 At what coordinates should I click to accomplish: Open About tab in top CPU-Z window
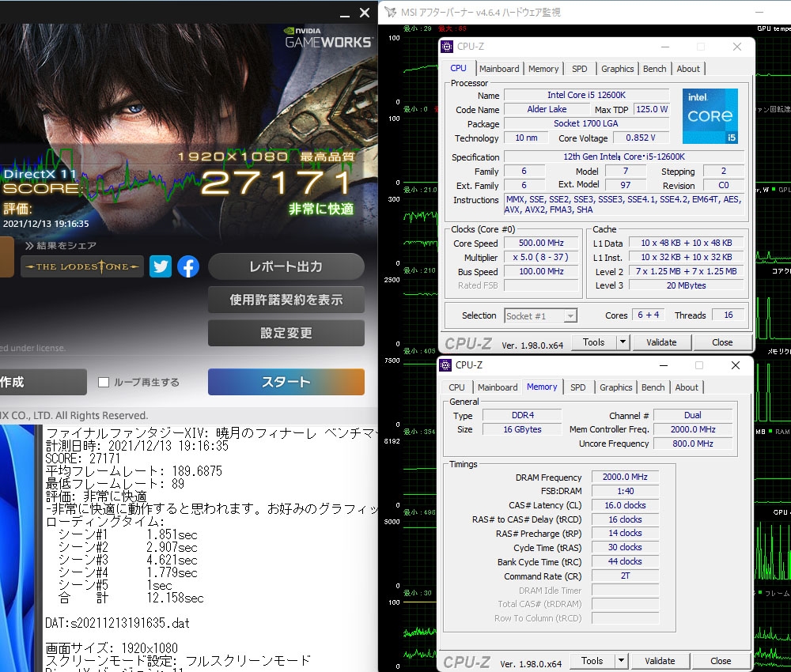[688, 69]
